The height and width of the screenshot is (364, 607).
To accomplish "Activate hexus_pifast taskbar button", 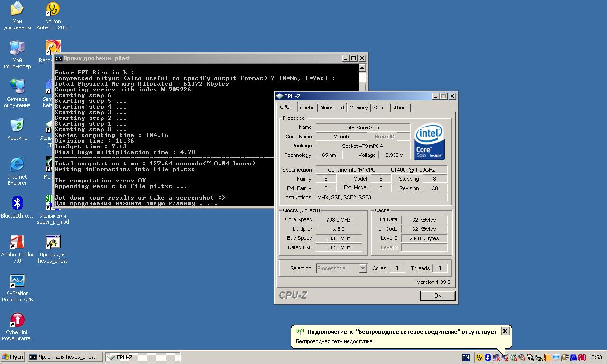I will click(65, 357).
